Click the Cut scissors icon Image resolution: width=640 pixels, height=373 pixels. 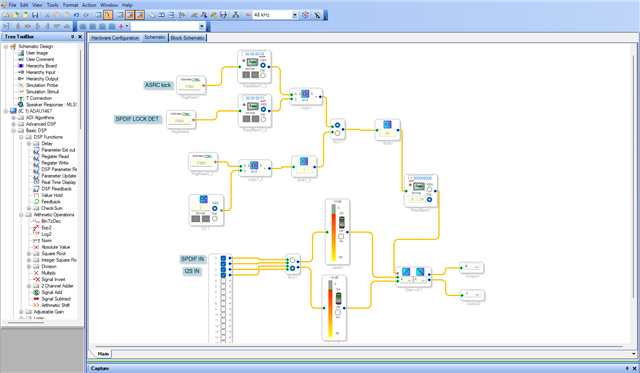pyautogui.click(x=47, y=15)
